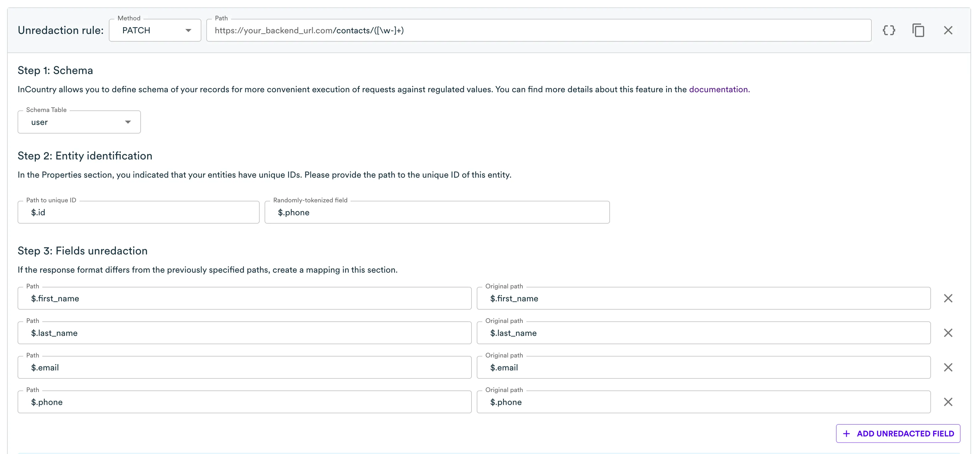This screenshot has width=980, height=454.
Task: Delete the phone unredacted field row
Action: pyautogui.click(x=948, y=402)
